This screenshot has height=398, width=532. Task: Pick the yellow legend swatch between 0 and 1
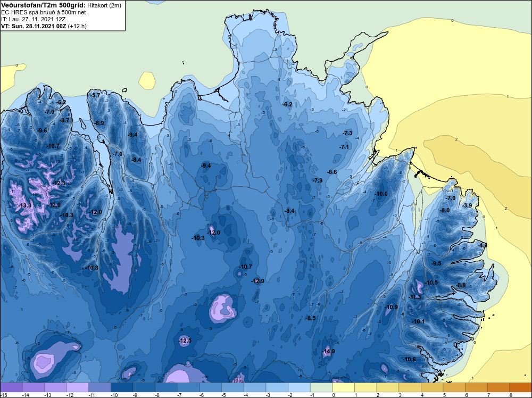(343, 387)
